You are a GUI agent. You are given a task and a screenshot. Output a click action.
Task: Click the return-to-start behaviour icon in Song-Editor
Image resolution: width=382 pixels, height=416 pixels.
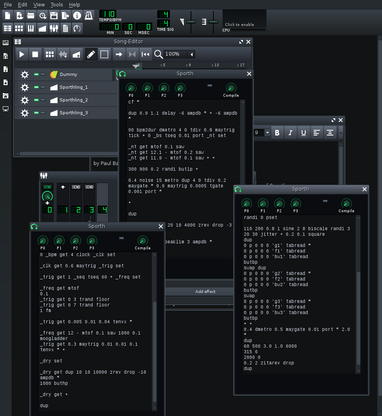[145, 54]
